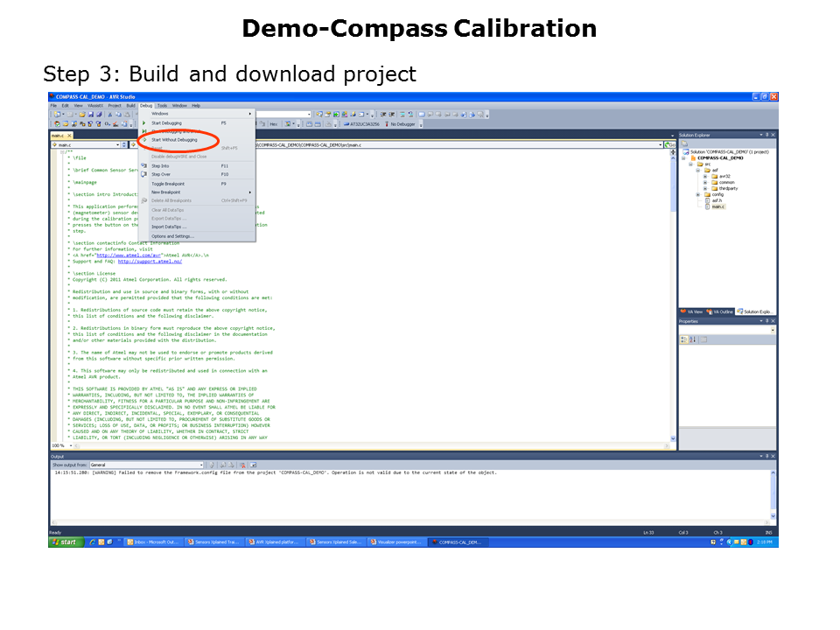This screenshot has width=840, height=630.
Task: Click the Alphabetical sort icon in Properties
Action: (x=693, y=339)
